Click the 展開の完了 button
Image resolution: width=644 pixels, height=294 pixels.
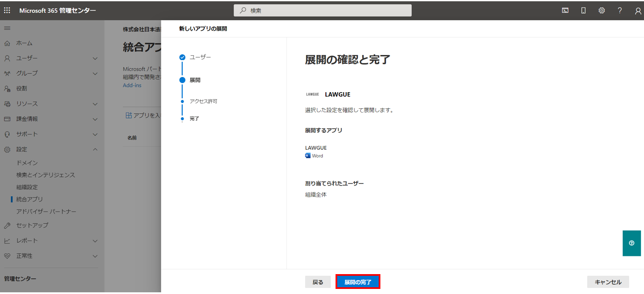(x=358, y=282)
